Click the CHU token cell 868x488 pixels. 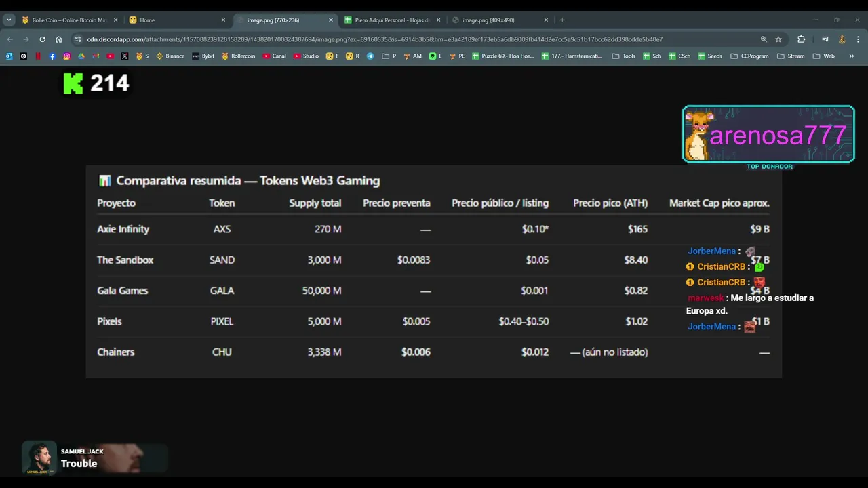click(222, 352)
